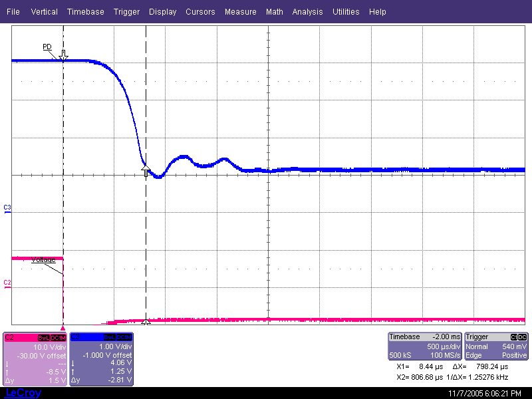Click the 540 mV trigger level
The image size is (532, 399).
[x=514, y=346]
